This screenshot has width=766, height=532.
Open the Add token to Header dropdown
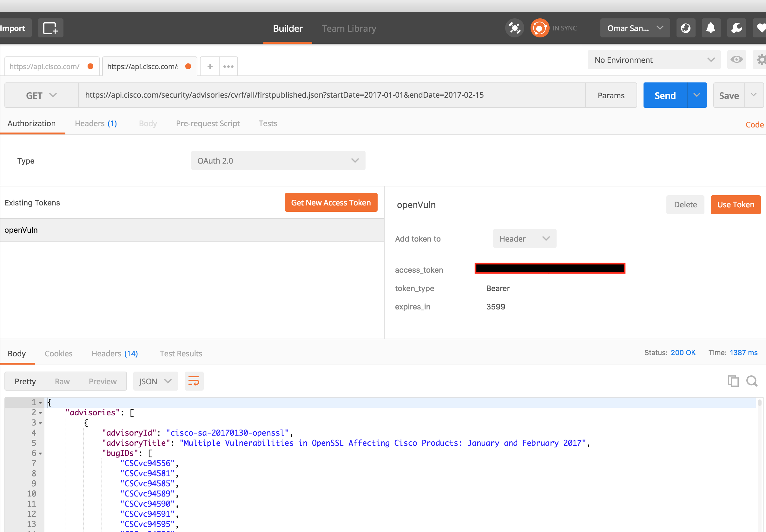(525, 239)
